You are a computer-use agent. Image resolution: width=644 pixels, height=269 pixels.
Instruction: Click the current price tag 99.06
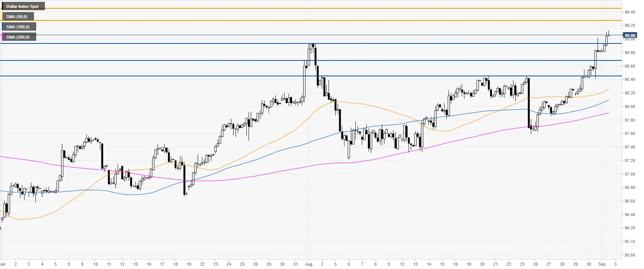[x=630, y=36]
